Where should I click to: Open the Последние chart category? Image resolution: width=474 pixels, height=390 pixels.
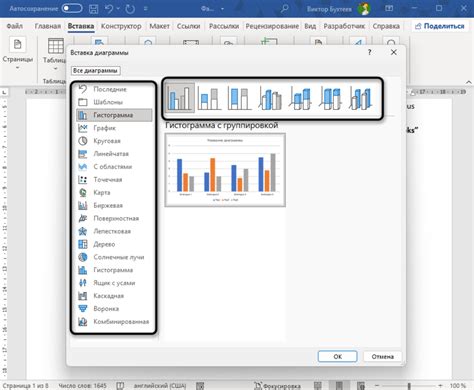pyautogui.click(x=114, y=89)
